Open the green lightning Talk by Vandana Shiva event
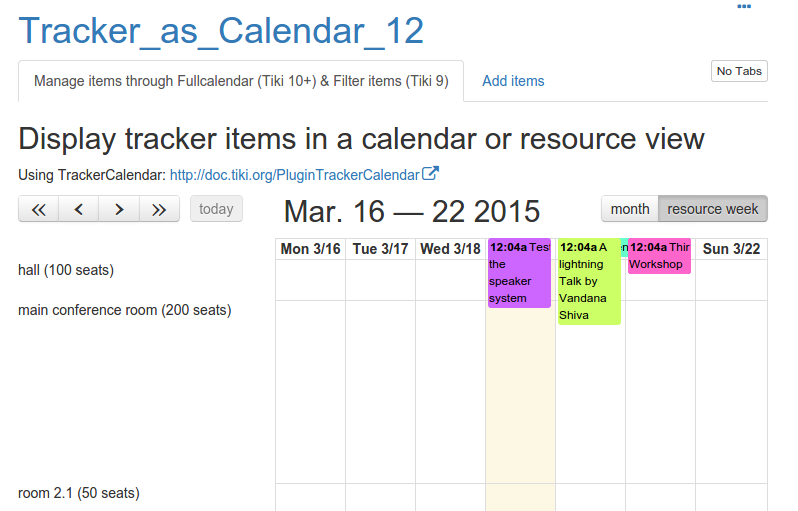The image size is (798, 511). pos(589,281)
